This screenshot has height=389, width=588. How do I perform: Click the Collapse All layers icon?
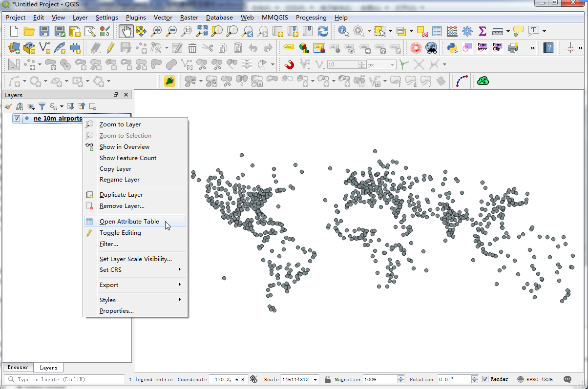pyautogui.click(x=82, y=106)
